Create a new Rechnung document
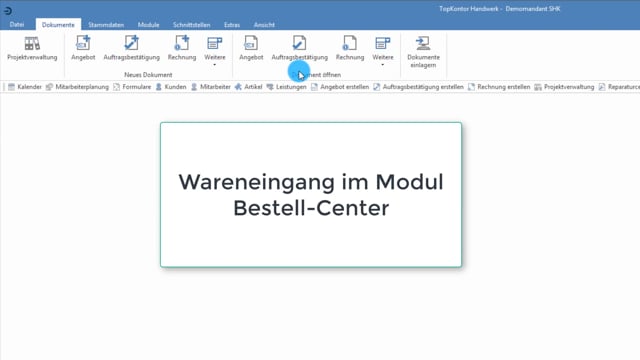Viewport: 640px width, 360px height. (x=182, y=49)
